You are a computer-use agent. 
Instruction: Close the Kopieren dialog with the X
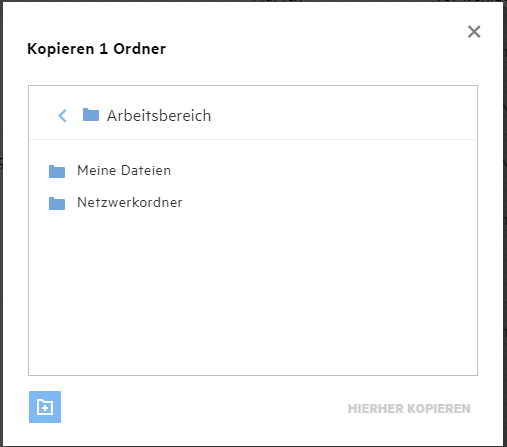(x=474, y=32)
